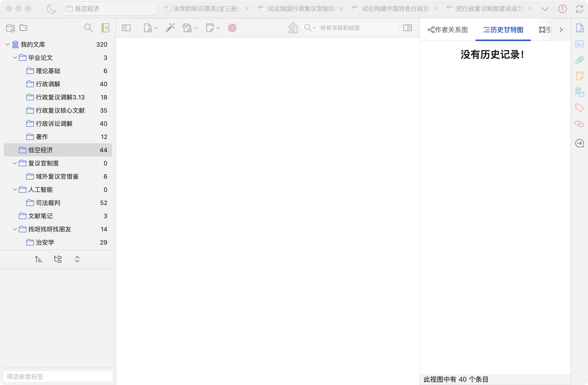The height and width of the screenshot is (385, 588).
Task: Open the partially hidden 引 tab
Action: coord(545,30)
